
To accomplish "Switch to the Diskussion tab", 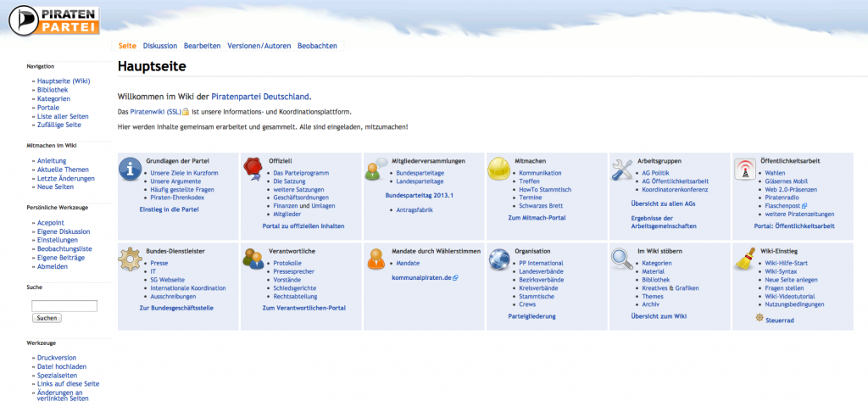I will [160, 45].
